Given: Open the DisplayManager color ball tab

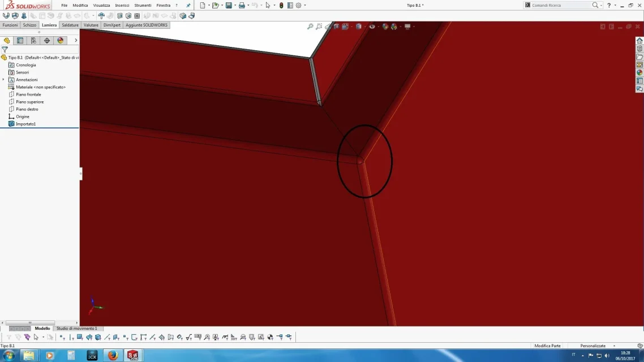Looking at the screenshot, I should (x=61, y=41).
